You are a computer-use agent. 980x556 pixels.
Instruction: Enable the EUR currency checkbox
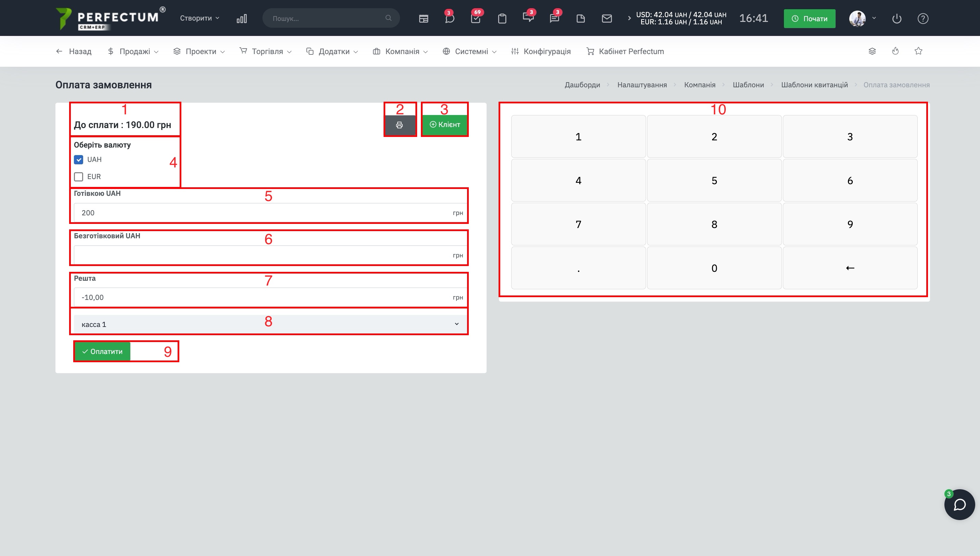(79, 177)
